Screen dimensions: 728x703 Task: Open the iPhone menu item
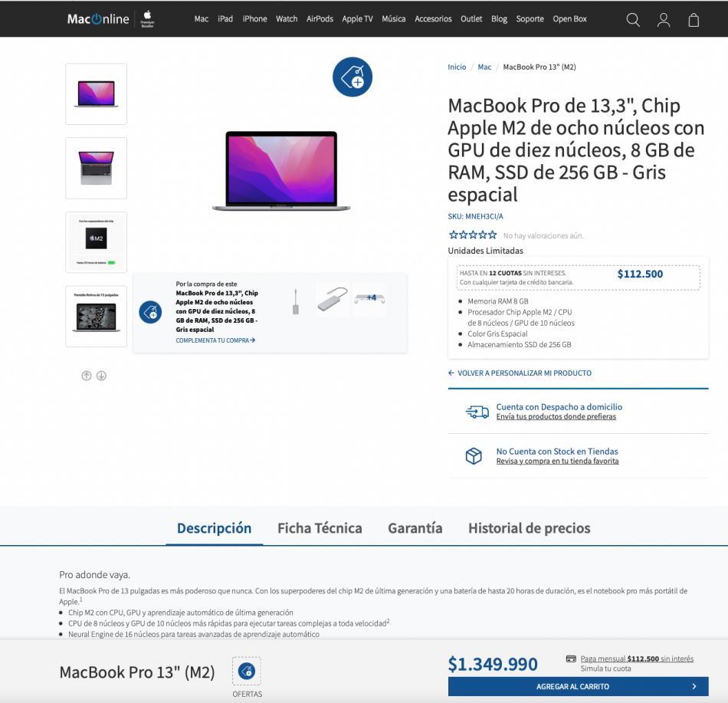[x=254, y=19]
